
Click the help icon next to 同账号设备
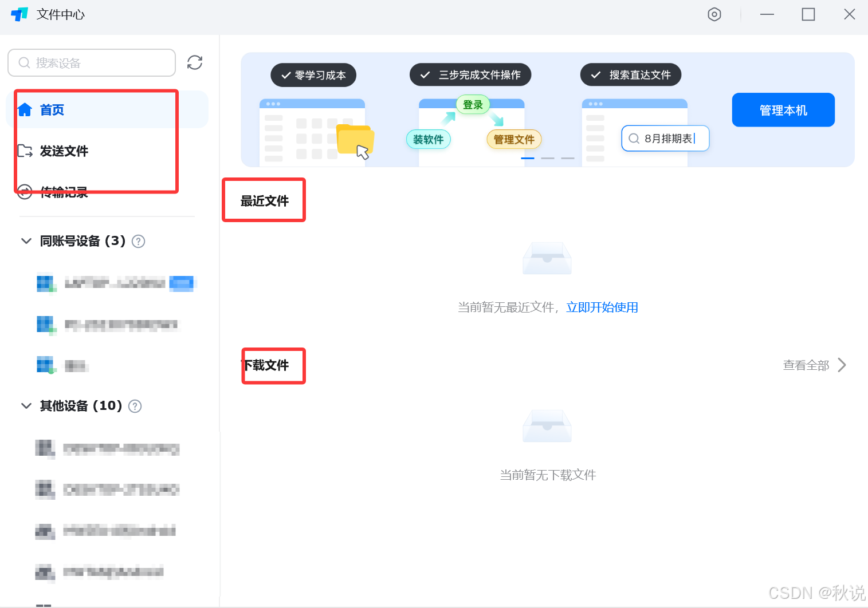point(138,241)
